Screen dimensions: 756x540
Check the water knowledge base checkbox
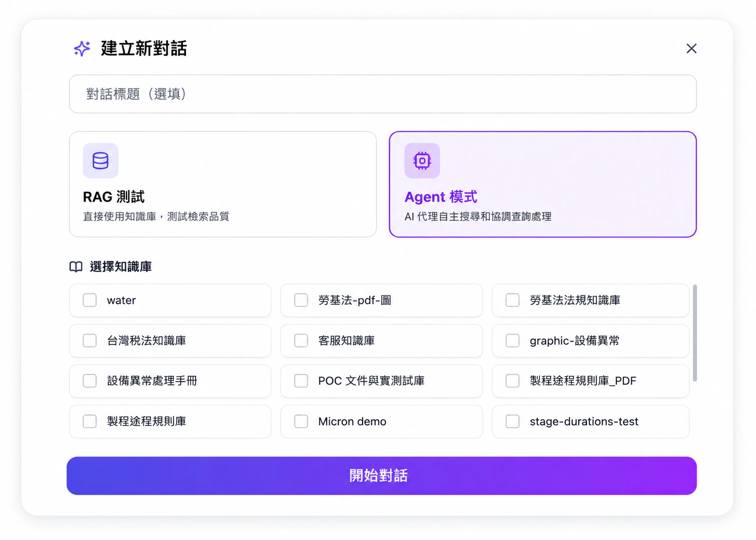[x=90, y=300]
